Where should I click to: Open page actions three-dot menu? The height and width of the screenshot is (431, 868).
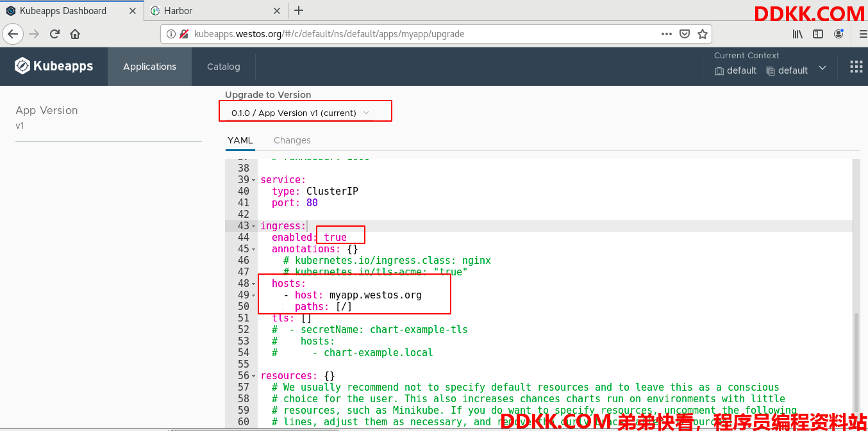coord(667,34)
